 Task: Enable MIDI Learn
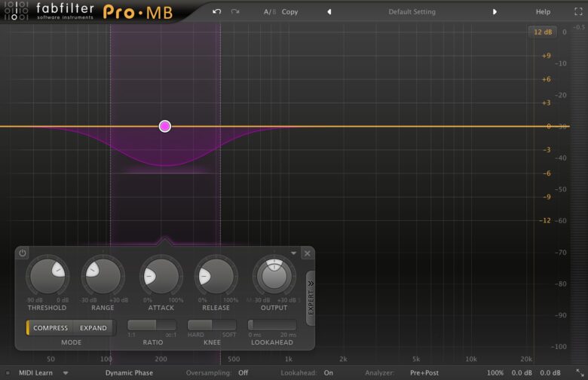(35, 373)
